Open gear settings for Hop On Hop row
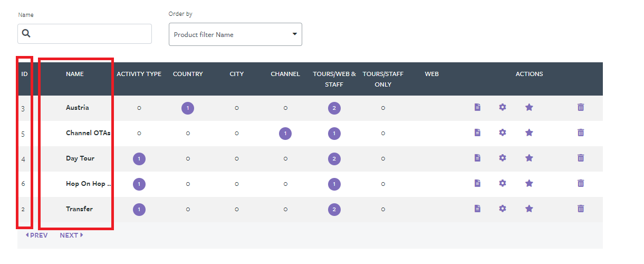 pos(503,183)
